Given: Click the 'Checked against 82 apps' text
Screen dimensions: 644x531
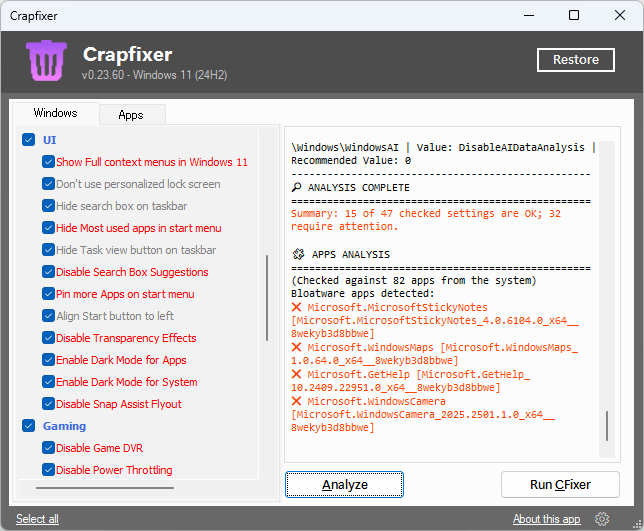Looking at the screenshot, I should pyautogui.click(x=414, y=280).
